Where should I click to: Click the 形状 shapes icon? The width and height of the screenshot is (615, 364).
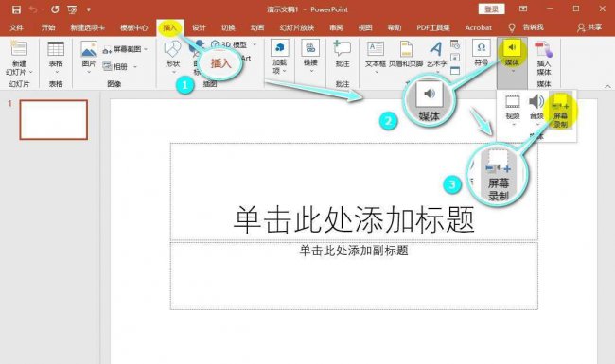(172, 49)
